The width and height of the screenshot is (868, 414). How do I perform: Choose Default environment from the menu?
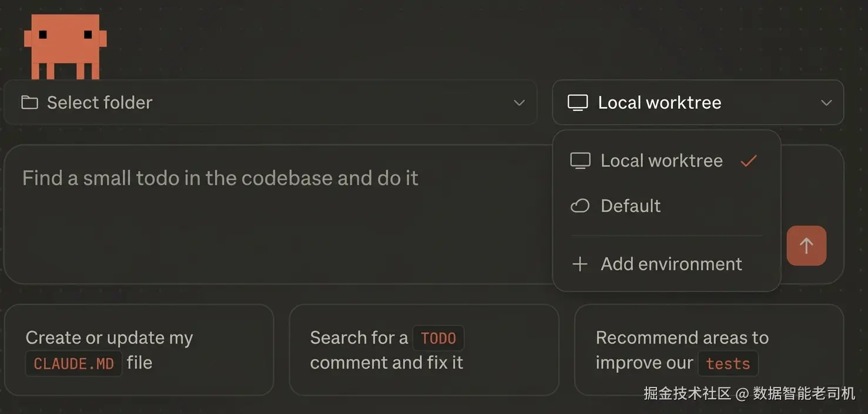coord(631,206)
